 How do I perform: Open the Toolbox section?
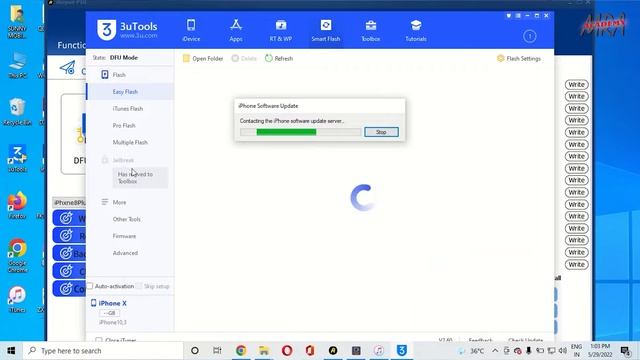pos(371,31)
